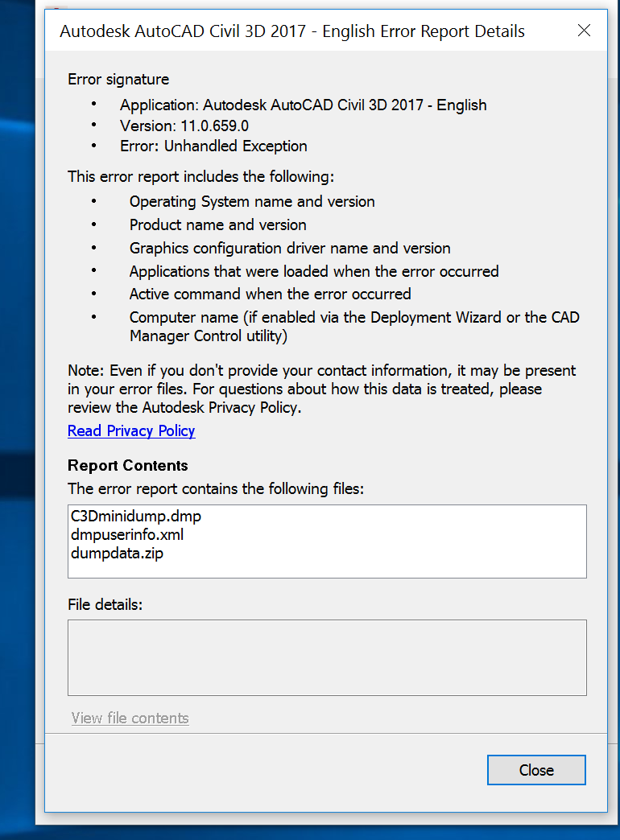This screenshot has height=840, width=620.
Task: Click the Graphics configuration driver bullet
Action: point(290,248)
